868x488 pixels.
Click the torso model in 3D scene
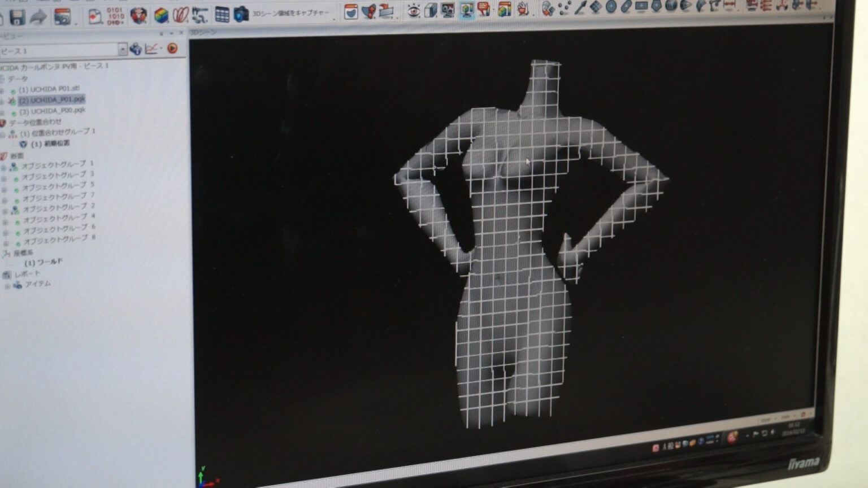(x=509, y=254)
